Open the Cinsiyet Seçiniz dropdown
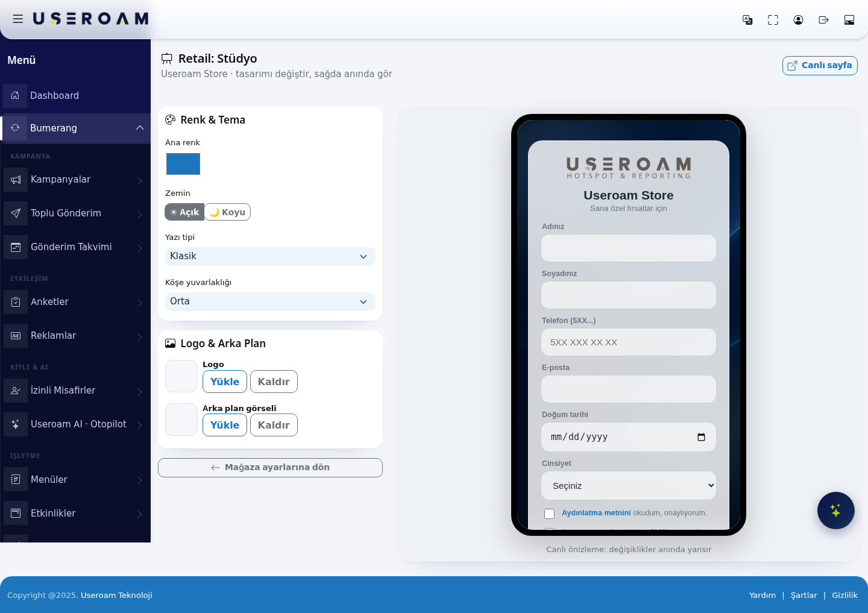This screenshot has width=868, height=613. coord(629,486)
